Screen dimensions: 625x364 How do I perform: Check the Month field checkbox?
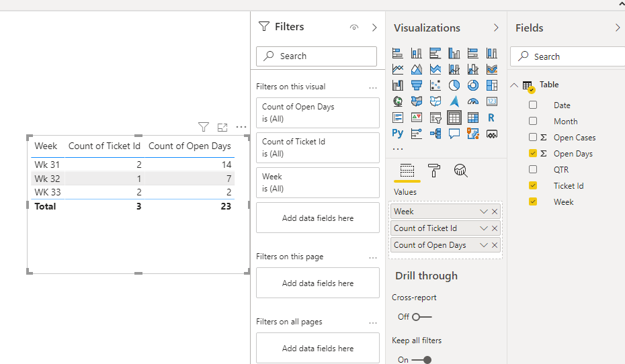tap(533, 121)
